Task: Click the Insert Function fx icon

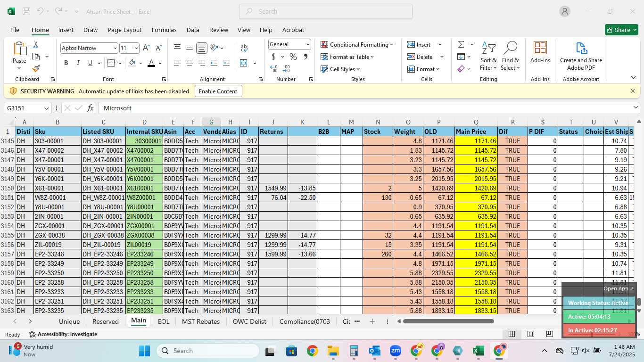Action: pos(91,108)
